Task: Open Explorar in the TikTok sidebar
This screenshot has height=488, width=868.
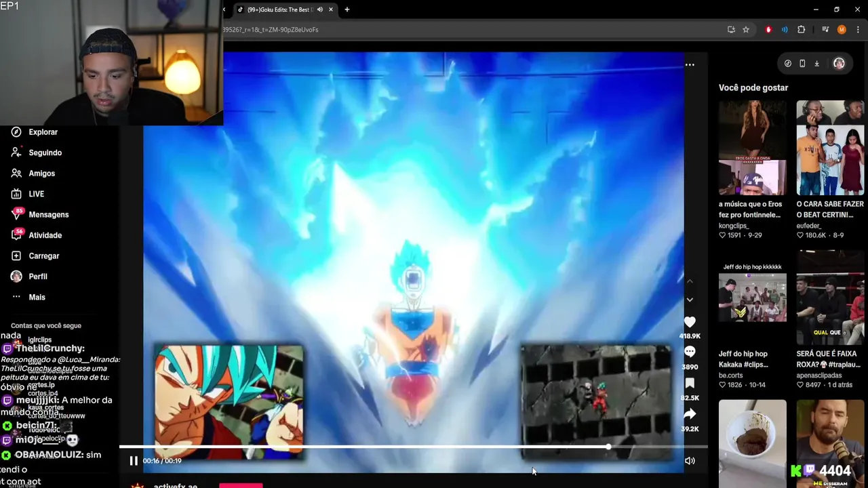Action: pyautogui.click(x=43, y=132)
